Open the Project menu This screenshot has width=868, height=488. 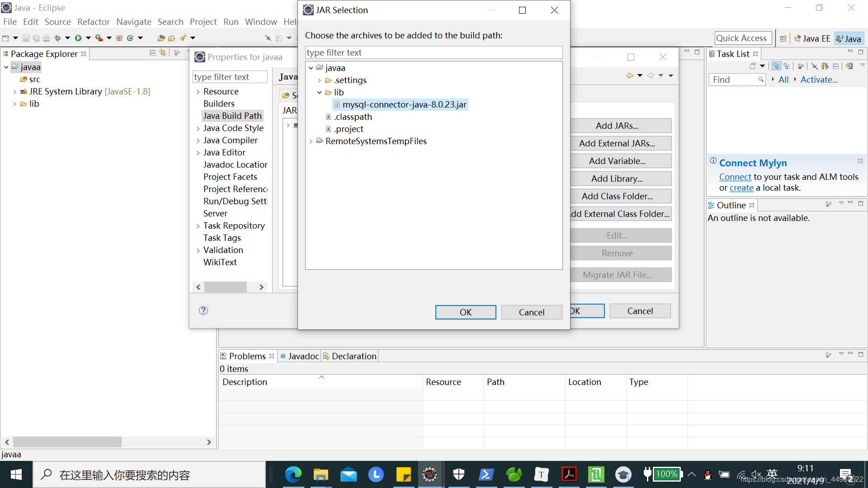point(203,22)
